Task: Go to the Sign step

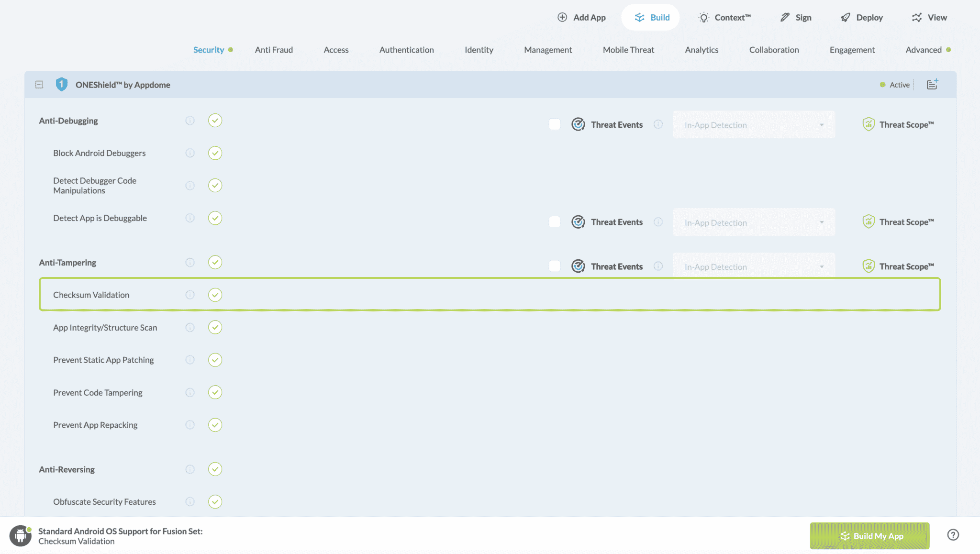Action: tap(796, 18)
